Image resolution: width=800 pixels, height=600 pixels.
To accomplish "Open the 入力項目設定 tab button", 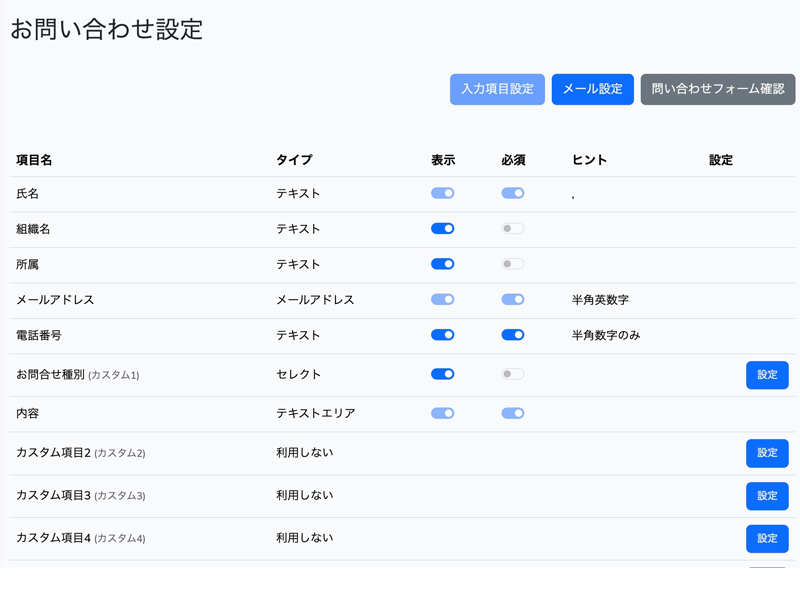I will click(497, 89).
